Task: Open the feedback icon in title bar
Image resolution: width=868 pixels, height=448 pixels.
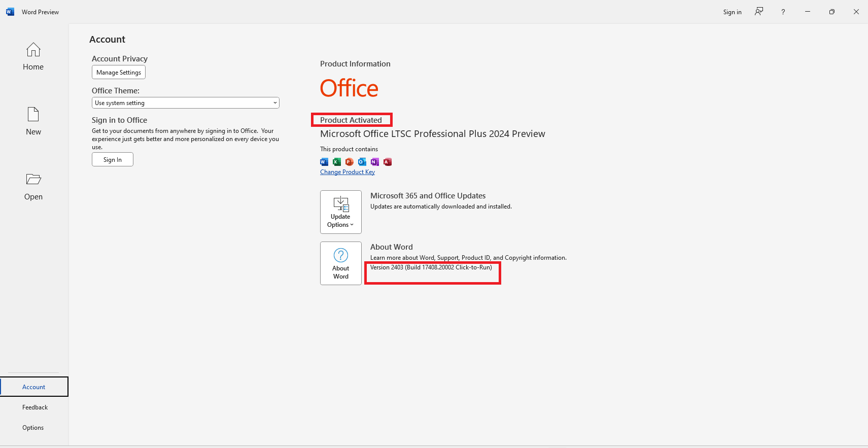Action: (x=759, y=12)
